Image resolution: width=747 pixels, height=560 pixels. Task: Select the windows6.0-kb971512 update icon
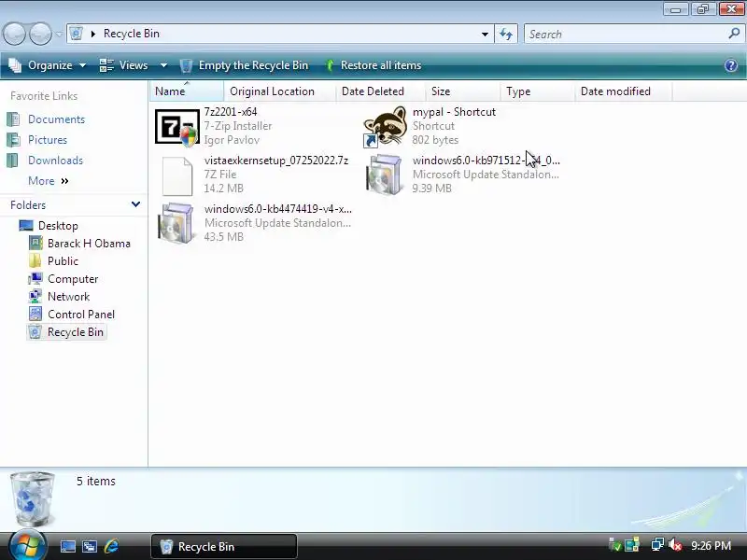pyautogui.click(x=385, y=175)
